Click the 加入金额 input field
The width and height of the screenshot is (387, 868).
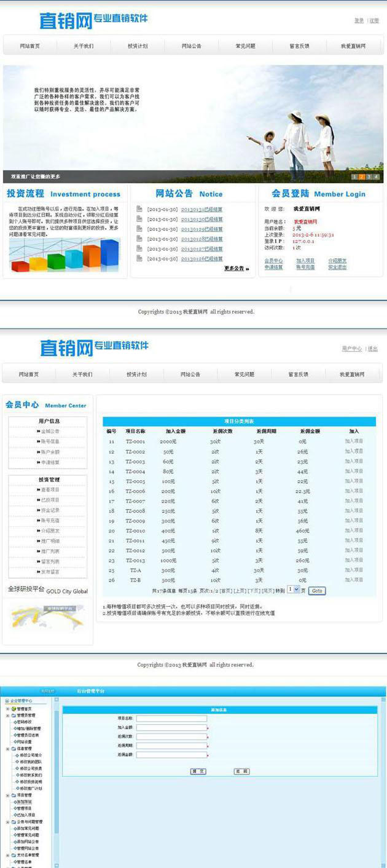[171, 727]
